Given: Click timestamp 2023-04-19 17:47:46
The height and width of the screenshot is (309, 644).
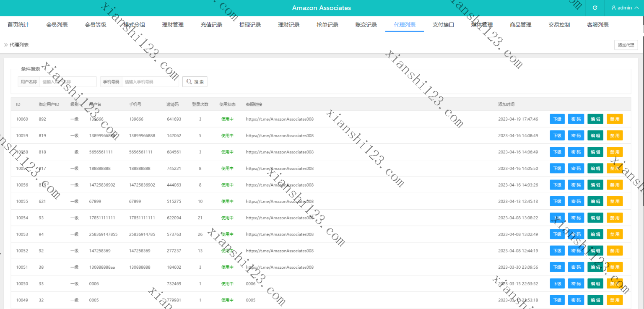Looking at the screenshot, I should [518, 119].
